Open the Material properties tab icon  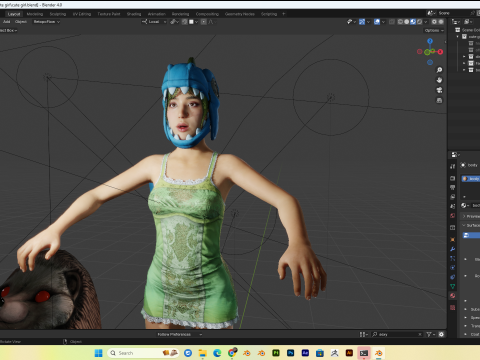pos(453,296)
